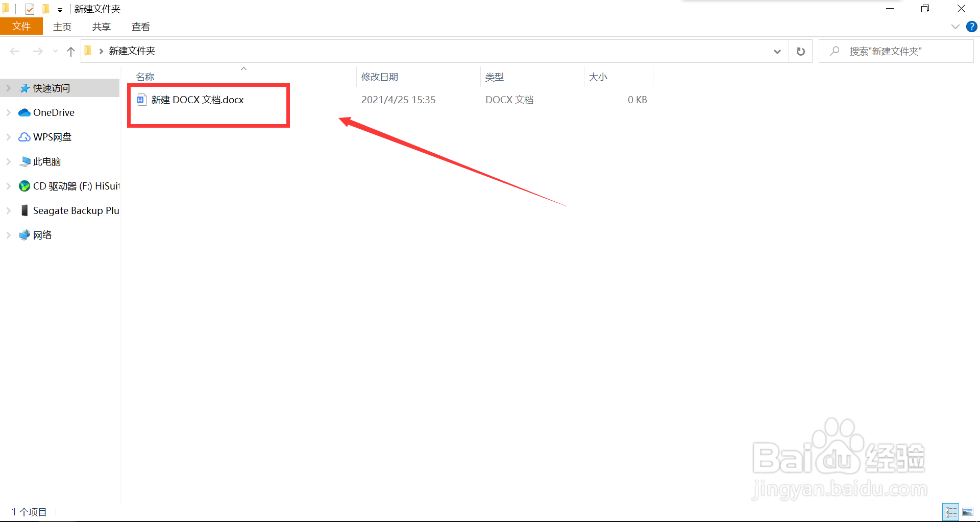The width and height of the screenshot is (980, 522).
Task: Go up one folder level
Action: point(71,51)
